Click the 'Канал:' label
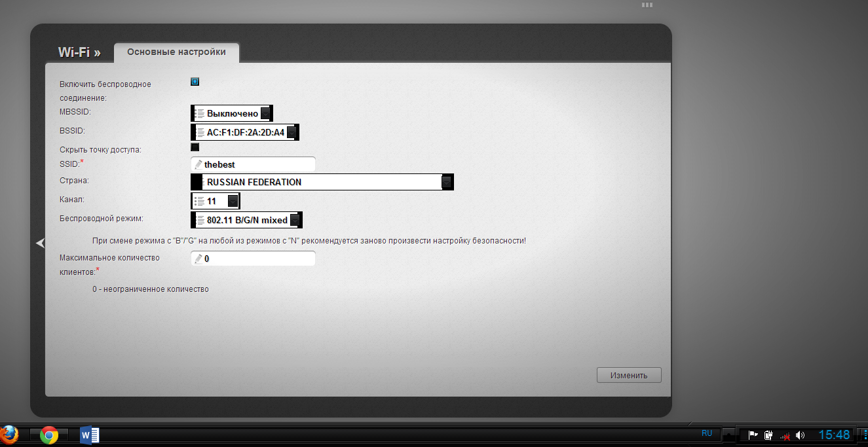Image resolution: width=868 pixels, height=447 pixels. coord(72,200)
